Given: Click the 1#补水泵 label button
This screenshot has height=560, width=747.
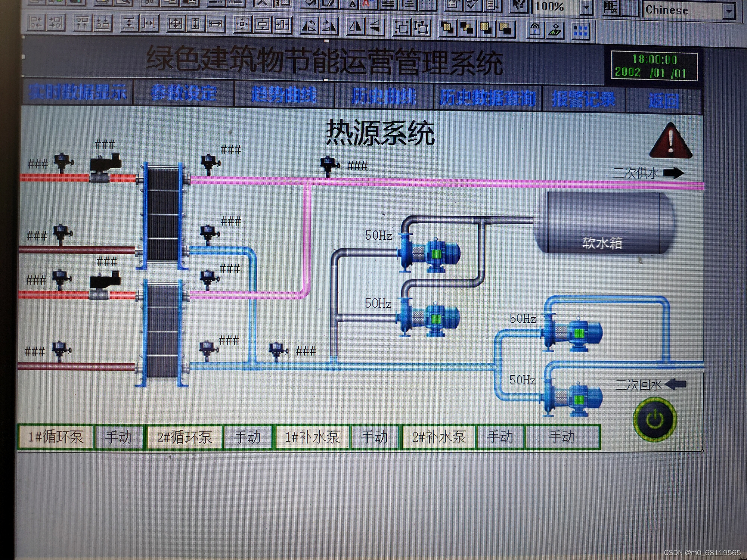Looking at the screenshot, I should [313, 437].
